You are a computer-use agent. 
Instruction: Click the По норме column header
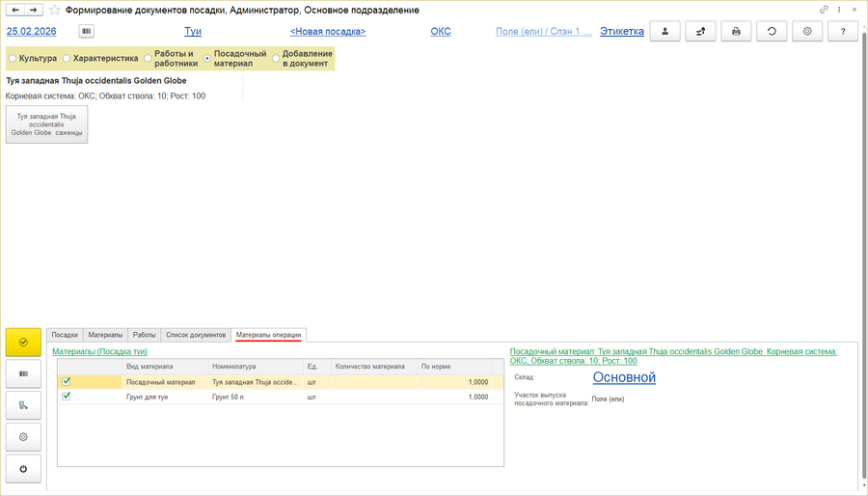tap(454, 367)
